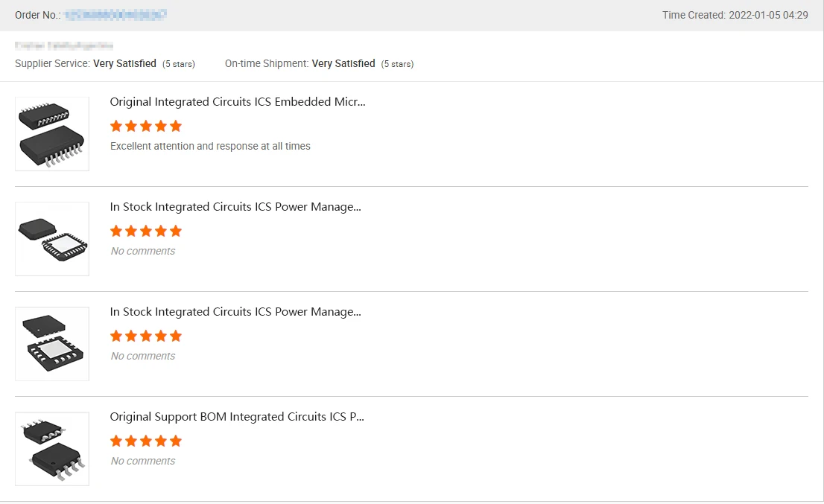Click Supplier Service "Very Satisfied" rating text

124,64
